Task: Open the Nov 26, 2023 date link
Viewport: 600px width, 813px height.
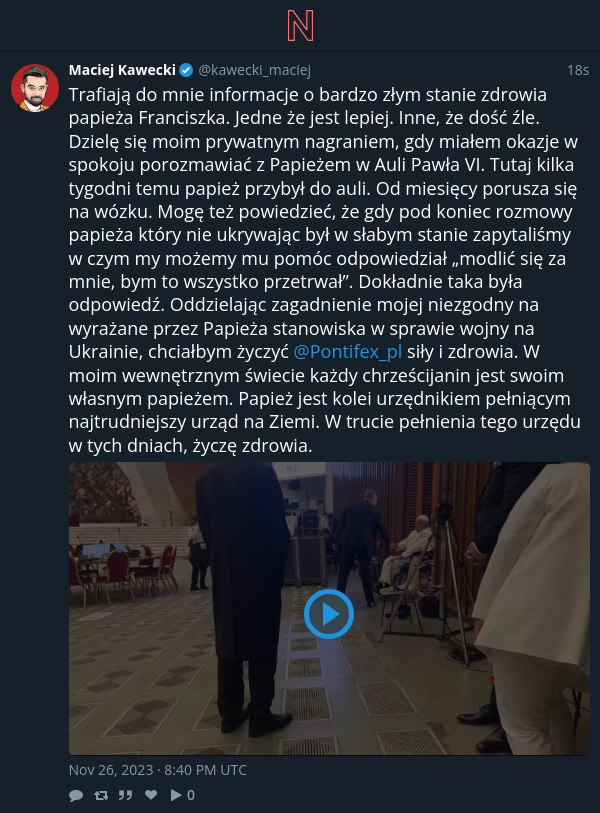Action: (158, 770)
